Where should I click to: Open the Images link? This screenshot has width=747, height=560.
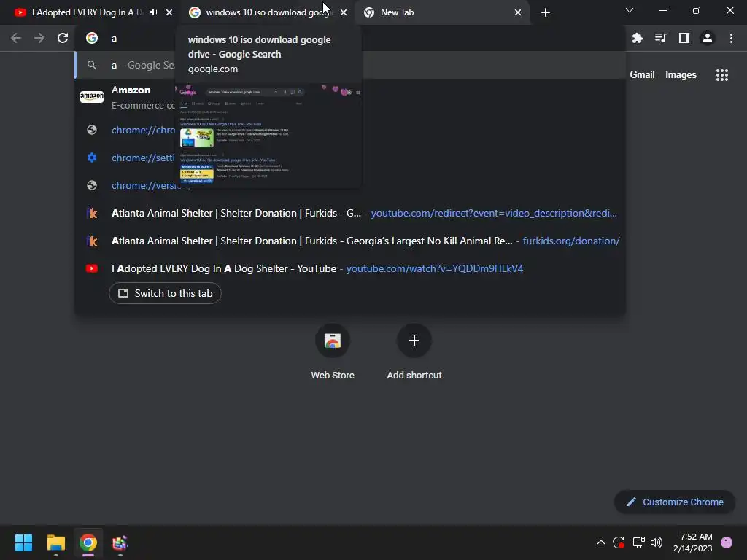click(x=681, y=75)
